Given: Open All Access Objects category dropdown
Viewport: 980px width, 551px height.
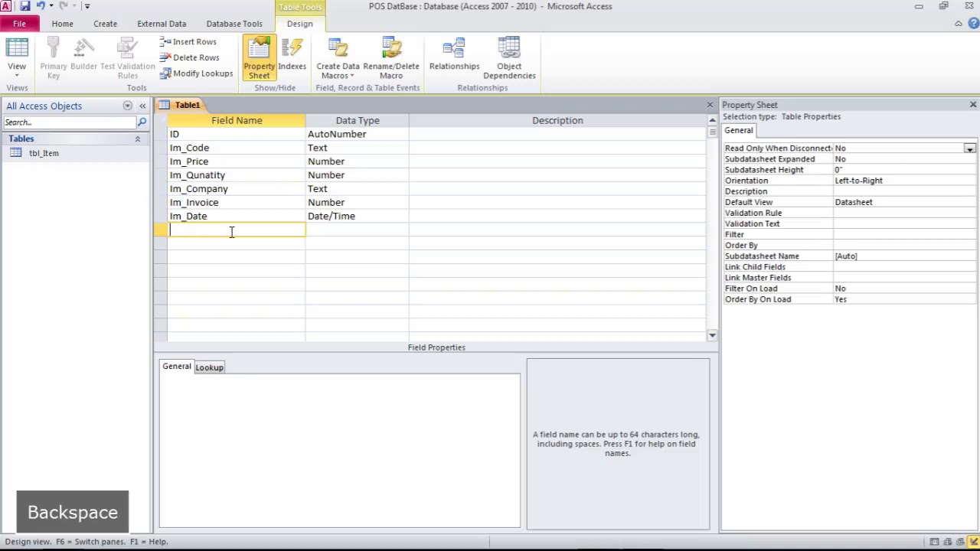Looking at the screenshot, I should pos(128,106).
